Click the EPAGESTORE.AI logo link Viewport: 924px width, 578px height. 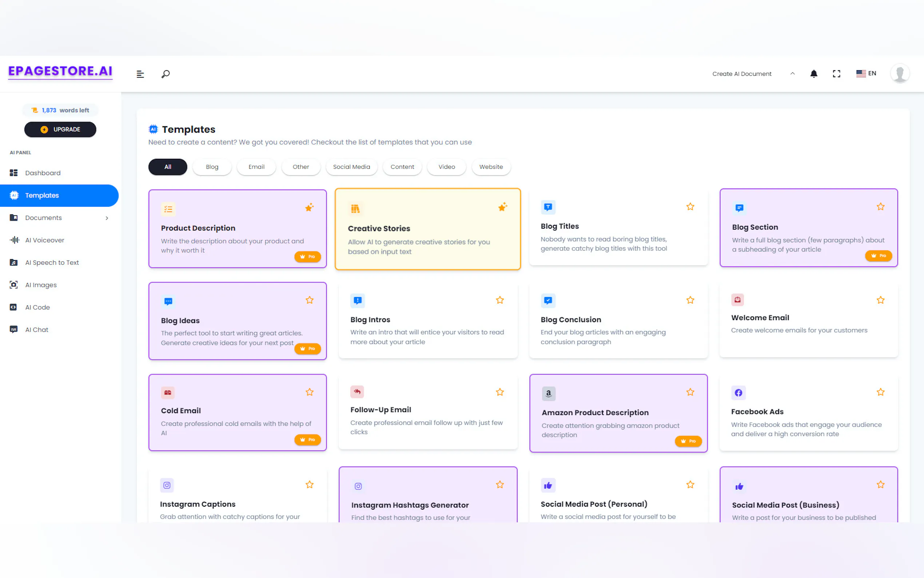coord(60,71)
